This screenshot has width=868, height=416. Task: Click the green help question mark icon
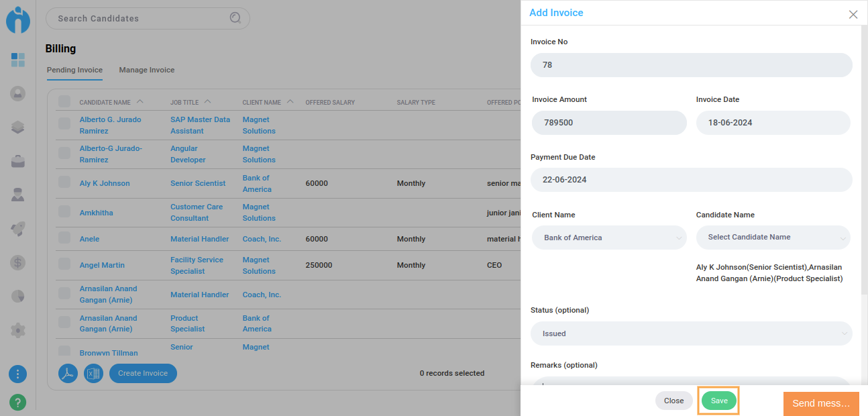click(18, 403)
